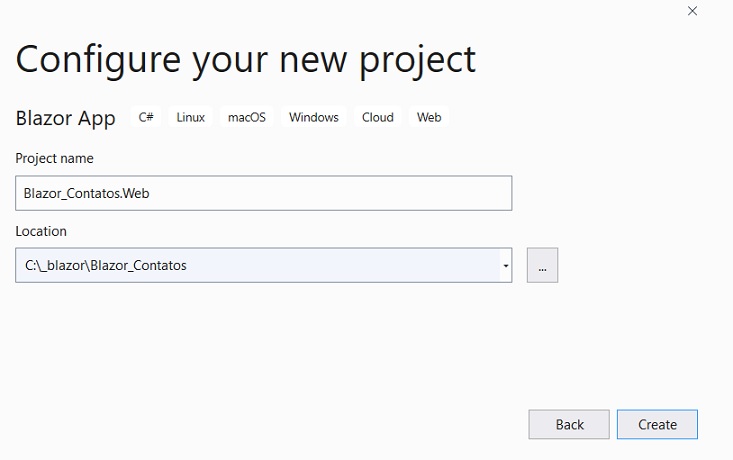733x460 pixels.
Task: Click the browse ellipsis button next to Location
Action: point(542,265)
